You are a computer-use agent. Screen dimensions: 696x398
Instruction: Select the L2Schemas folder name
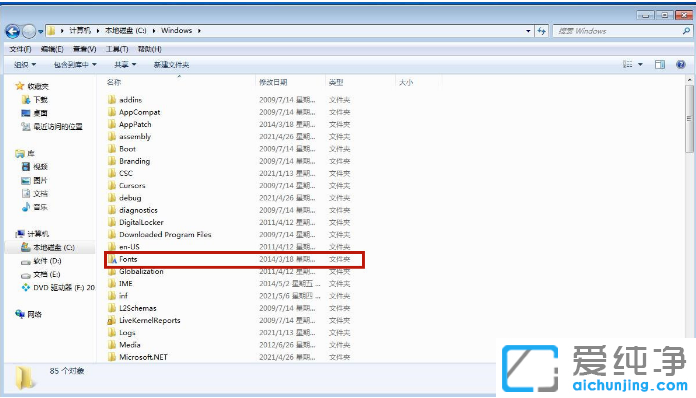[x=138, y=308]
